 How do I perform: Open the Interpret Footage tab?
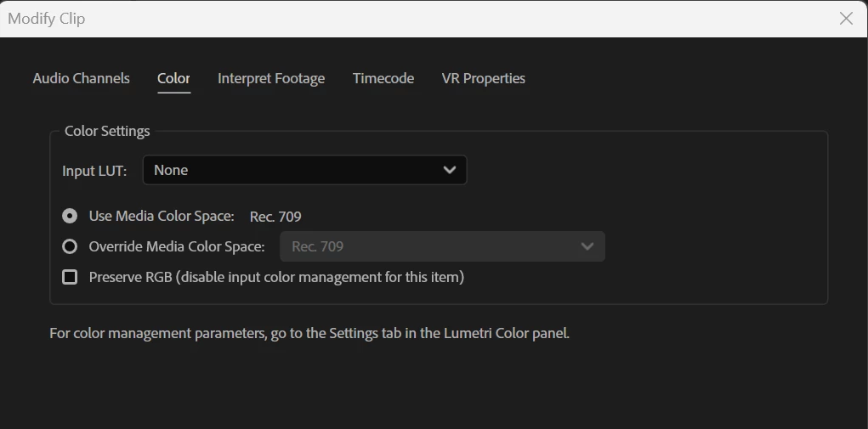(x=271, y=78)
